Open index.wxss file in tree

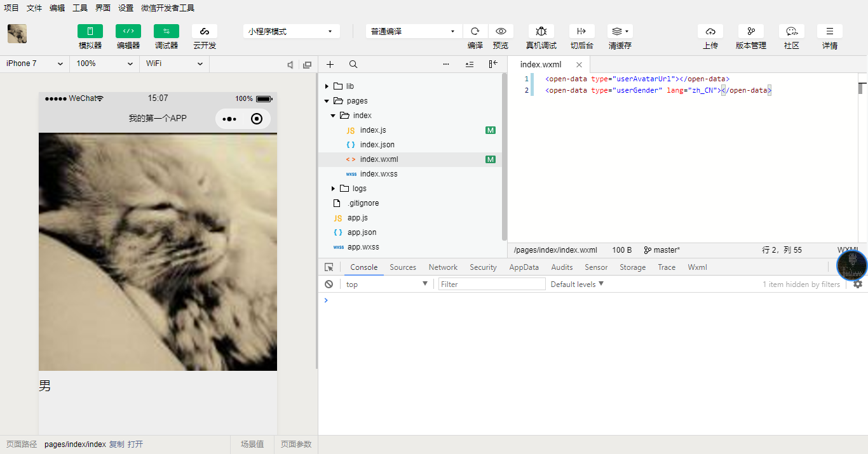click(378, 174)
